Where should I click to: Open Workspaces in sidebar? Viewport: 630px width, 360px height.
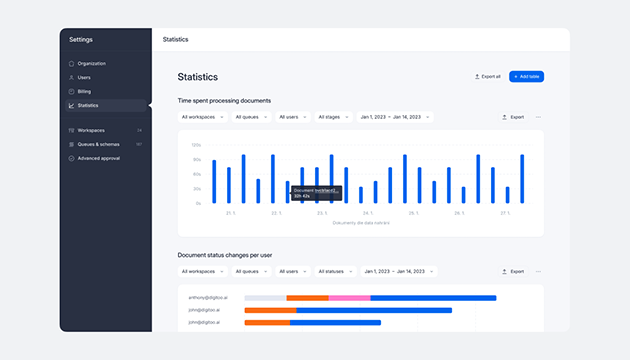click(x=105, y=131)
